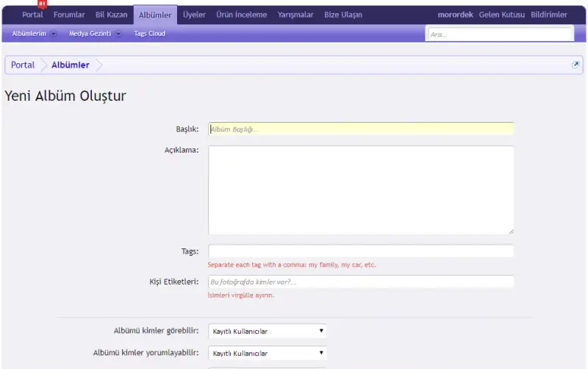Open the Ürün İnceleme tab

click(241, 15)
